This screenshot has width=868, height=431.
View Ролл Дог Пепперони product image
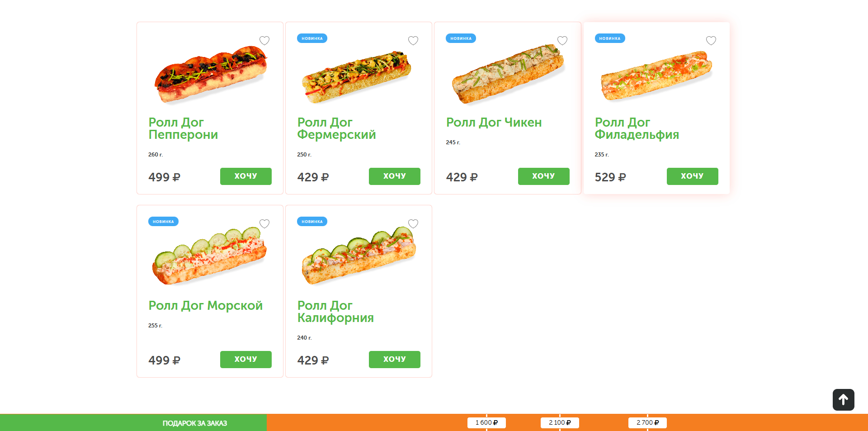pos(210,73)
